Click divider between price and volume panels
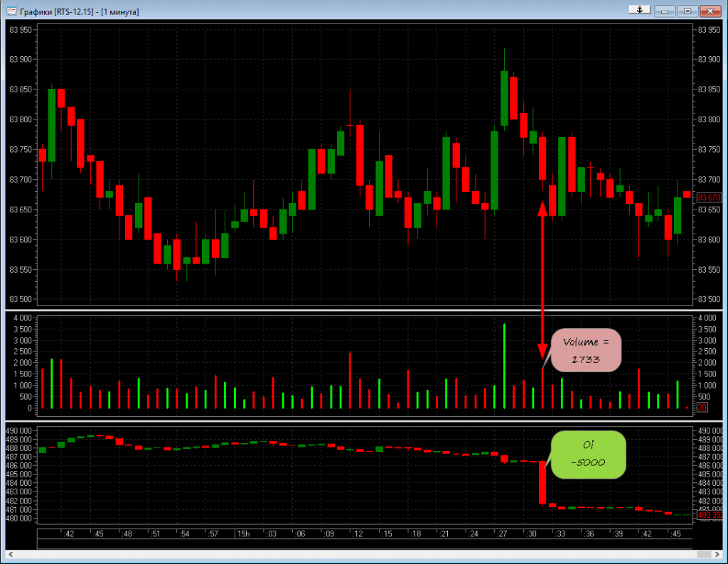Screen dimensions: 728x564 tap(364, 311)
